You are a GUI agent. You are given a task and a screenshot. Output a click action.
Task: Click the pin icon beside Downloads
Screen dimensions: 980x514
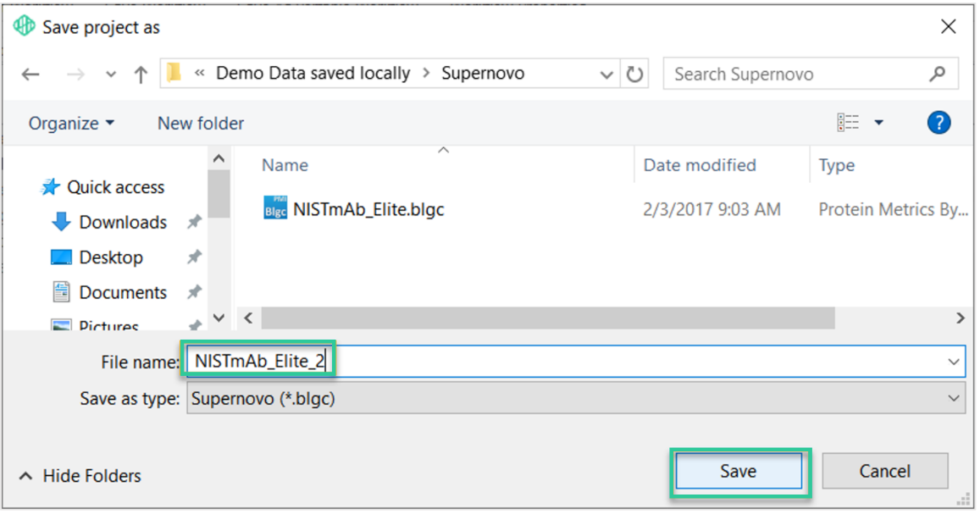194,222
